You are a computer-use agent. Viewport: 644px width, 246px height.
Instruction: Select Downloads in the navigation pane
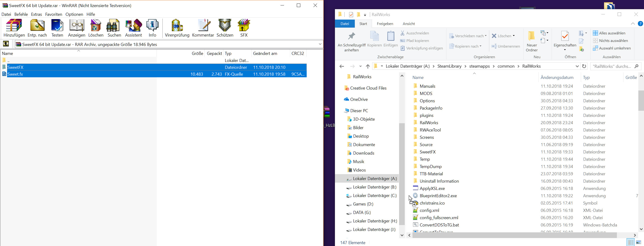(x=361, y=153)
